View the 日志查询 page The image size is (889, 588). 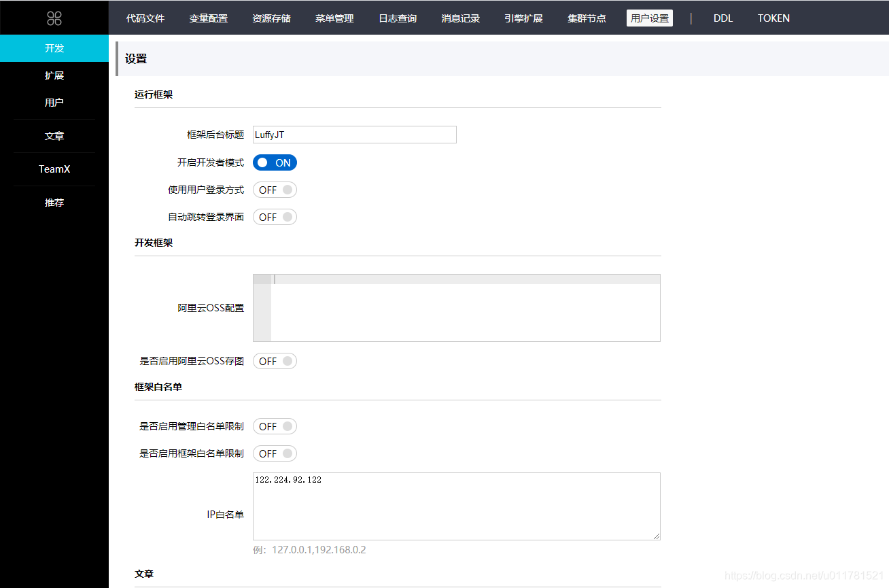pos(397,18)
